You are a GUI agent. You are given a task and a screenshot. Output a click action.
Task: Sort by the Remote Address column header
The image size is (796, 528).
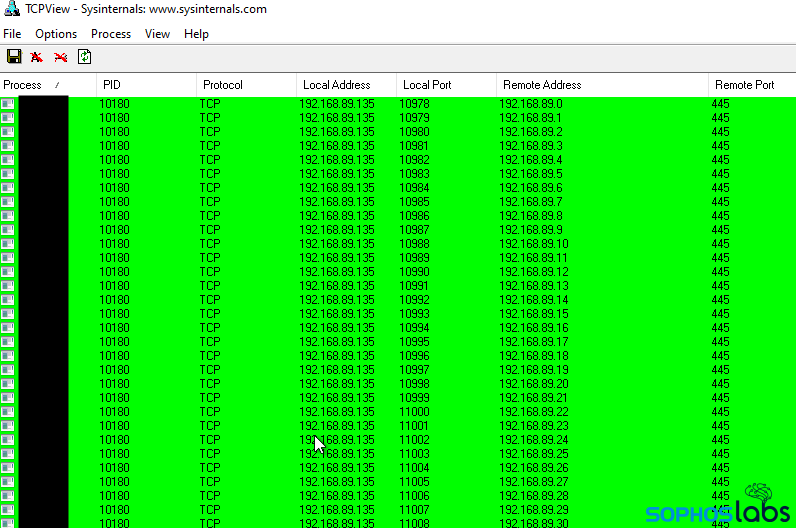pos(602,85)
